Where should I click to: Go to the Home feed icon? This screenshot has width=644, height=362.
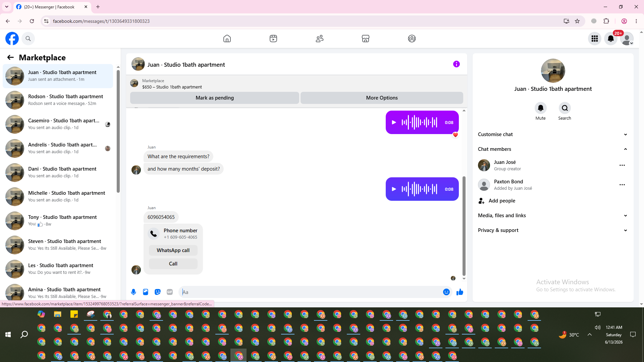click(227, 39)
